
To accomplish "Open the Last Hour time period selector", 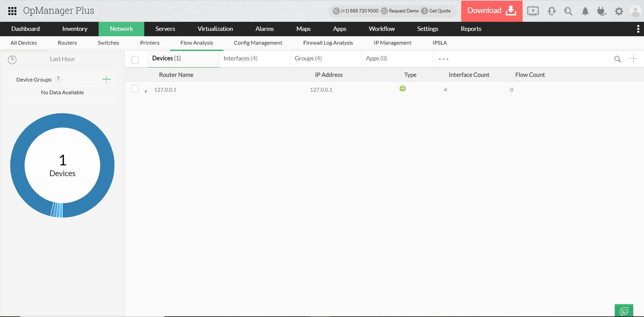I will [x=62, y=59].
